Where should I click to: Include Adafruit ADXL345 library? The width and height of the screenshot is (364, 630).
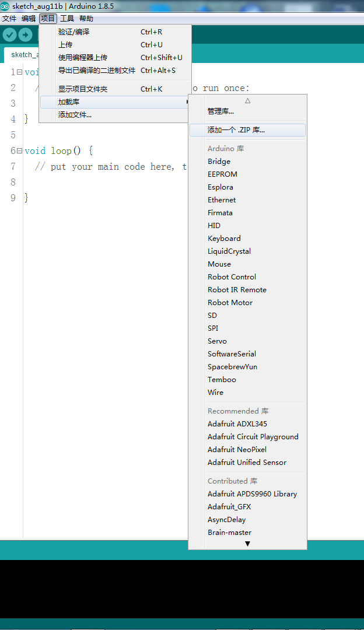point(247,424)
